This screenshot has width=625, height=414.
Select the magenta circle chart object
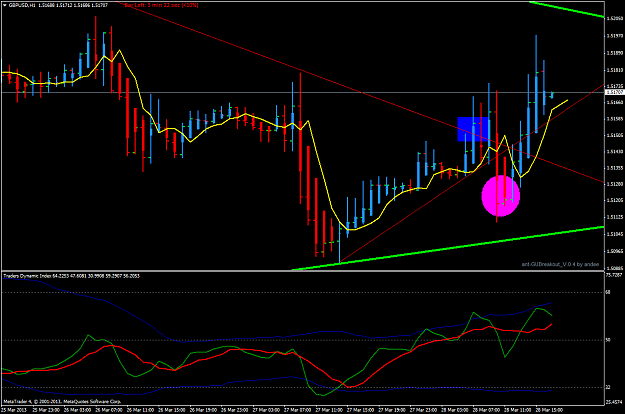[501, 196]
